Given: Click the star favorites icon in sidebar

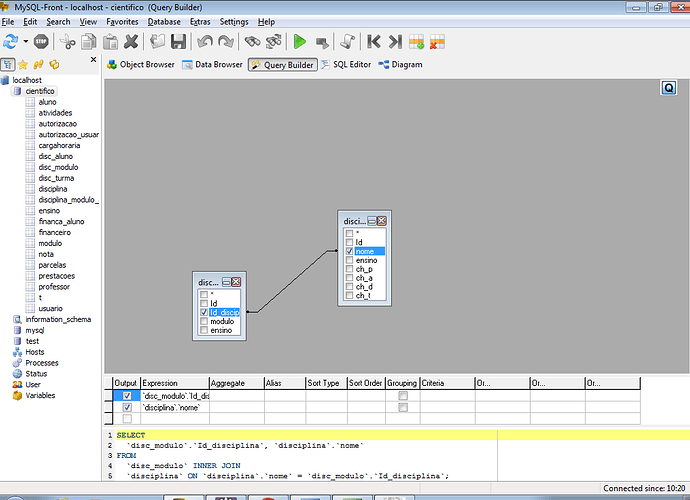Looking at the screenshot, I should click(23, 65).
